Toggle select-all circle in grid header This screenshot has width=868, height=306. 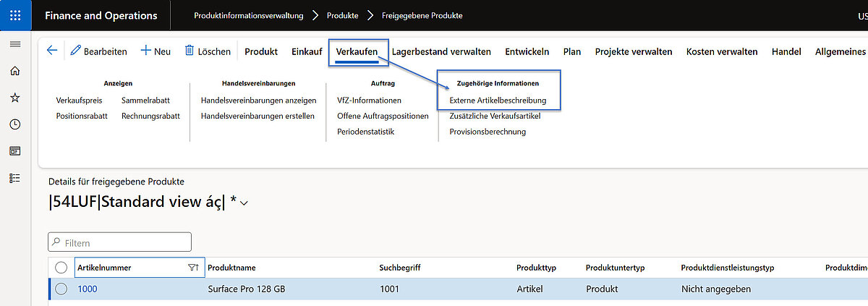pos(61,268)
